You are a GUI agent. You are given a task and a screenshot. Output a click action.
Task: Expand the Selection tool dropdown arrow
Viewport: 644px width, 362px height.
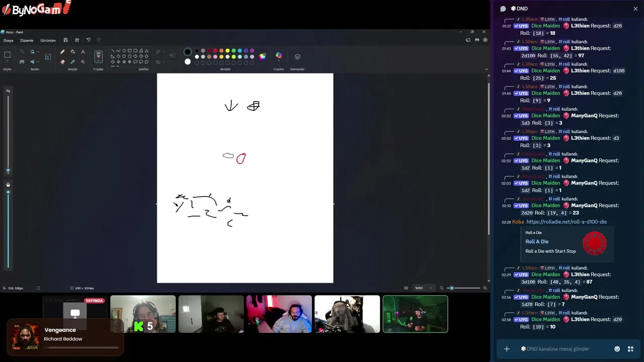(8, 61)
